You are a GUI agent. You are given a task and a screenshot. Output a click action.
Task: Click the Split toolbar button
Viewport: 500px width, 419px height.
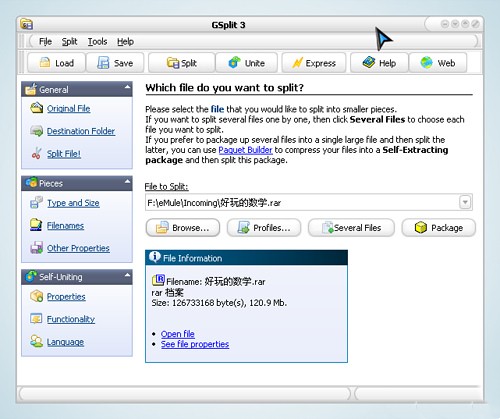coord(181,63)
